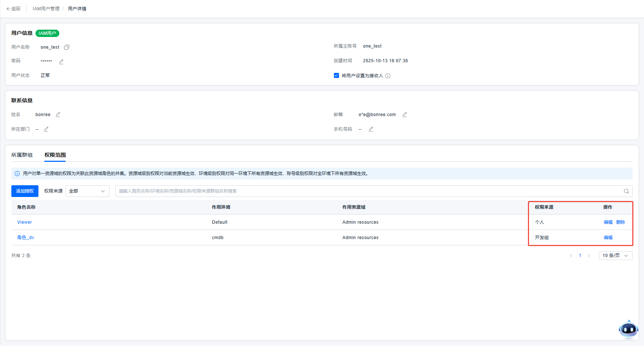Open the Viewer role link

pos(25,222)
